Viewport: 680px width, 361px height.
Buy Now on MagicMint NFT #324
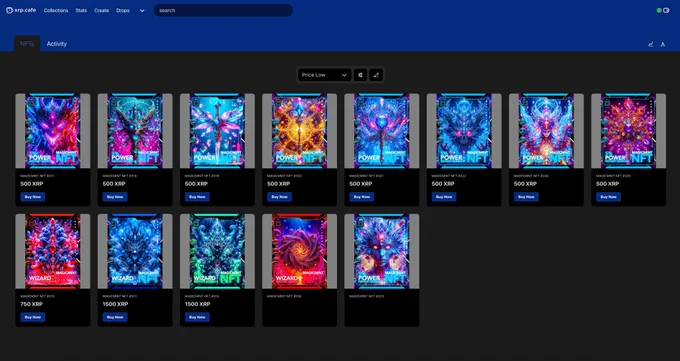(x=526, y=197)
